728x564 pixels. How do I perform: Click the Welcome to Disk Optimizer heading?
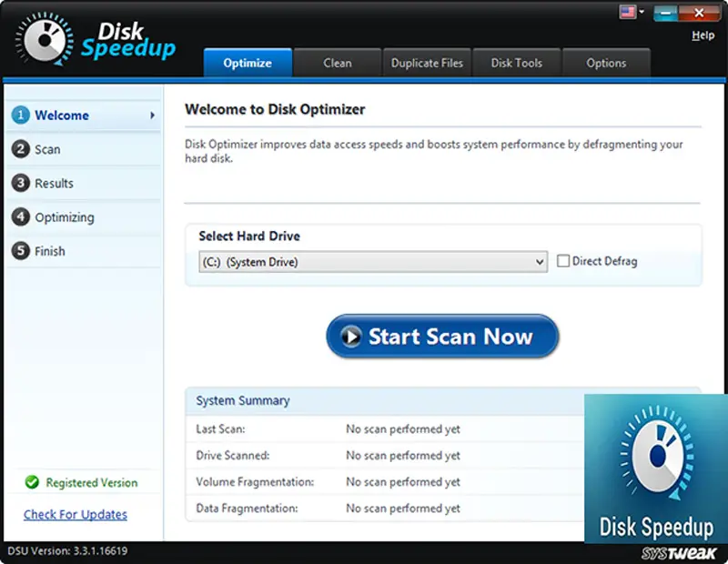(275, 109)
